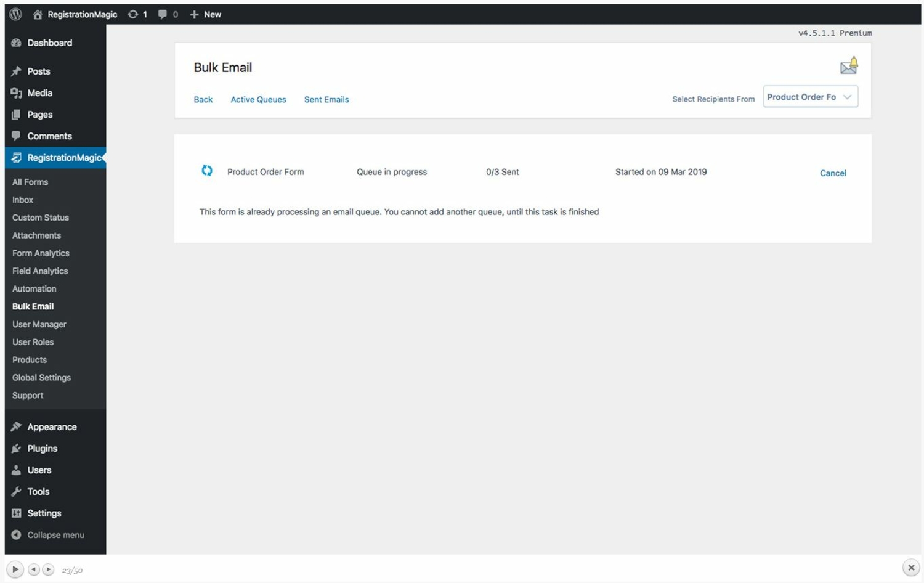Open the Active Queues link
Viewport: 924px width, 583px height.
point(258,99)
